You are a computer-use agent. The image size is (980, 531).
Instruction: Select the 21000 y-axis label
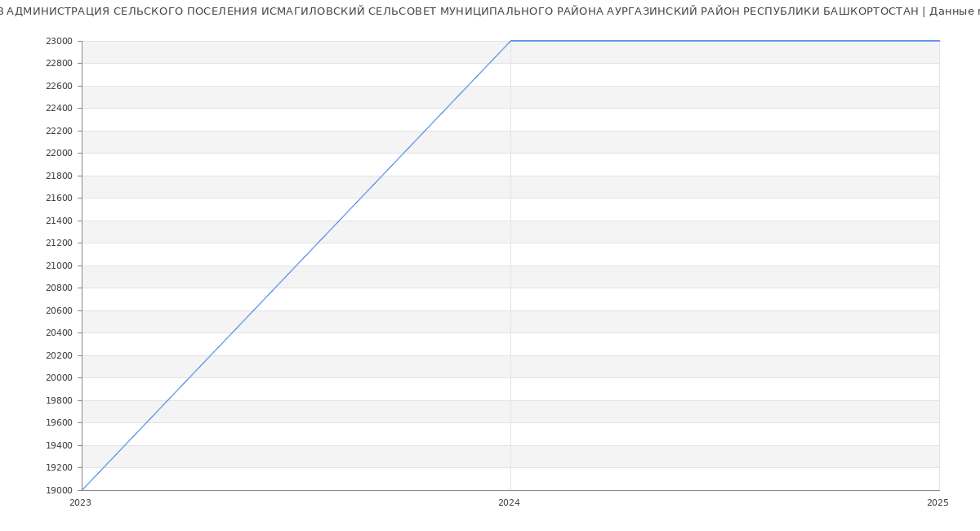(x=60, y=265)
